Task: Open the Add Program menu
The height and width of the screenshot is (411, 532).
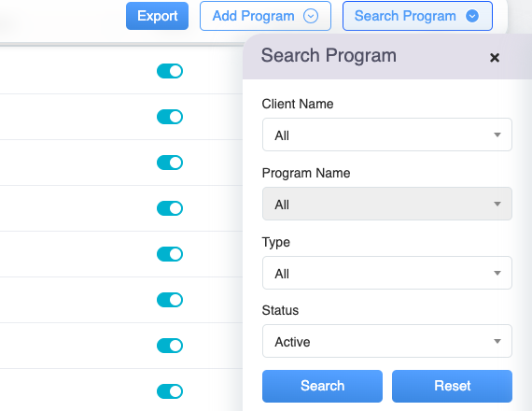Action: tap(265, 16)
